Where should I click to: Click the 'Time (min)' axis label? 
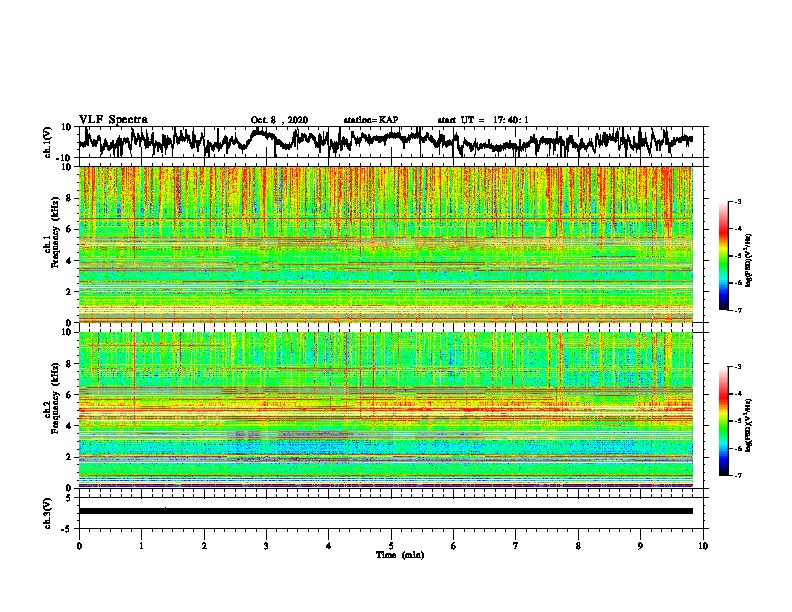(400, 555)
